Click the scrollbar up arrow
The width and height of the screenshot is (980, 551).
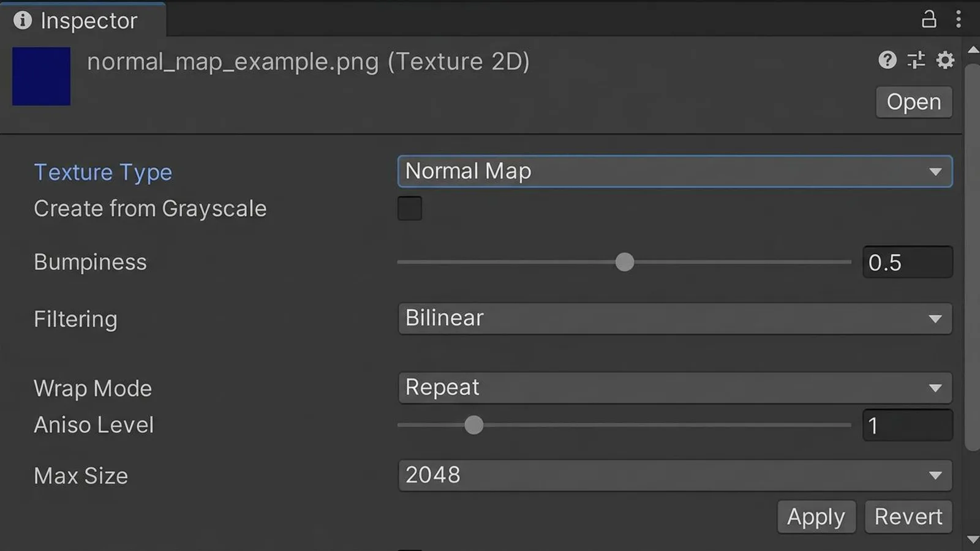tap(973, 50)
